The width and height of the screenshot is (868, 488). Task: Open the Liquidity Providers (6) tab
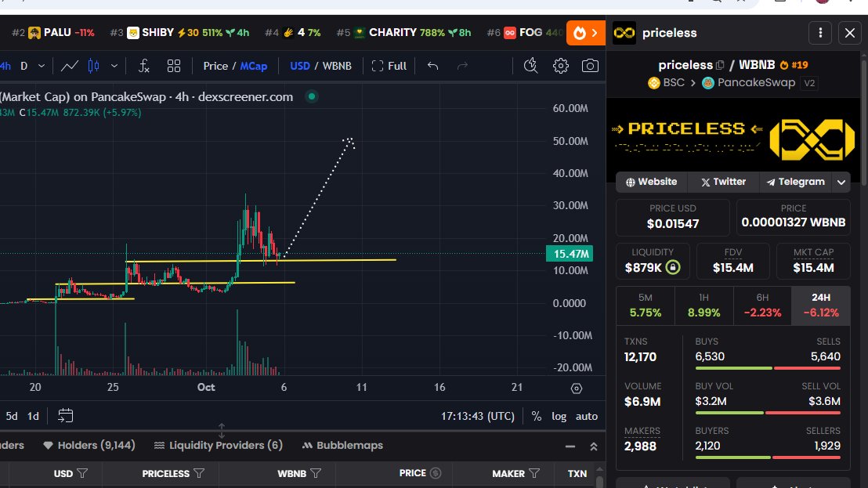tap(218, 446)
